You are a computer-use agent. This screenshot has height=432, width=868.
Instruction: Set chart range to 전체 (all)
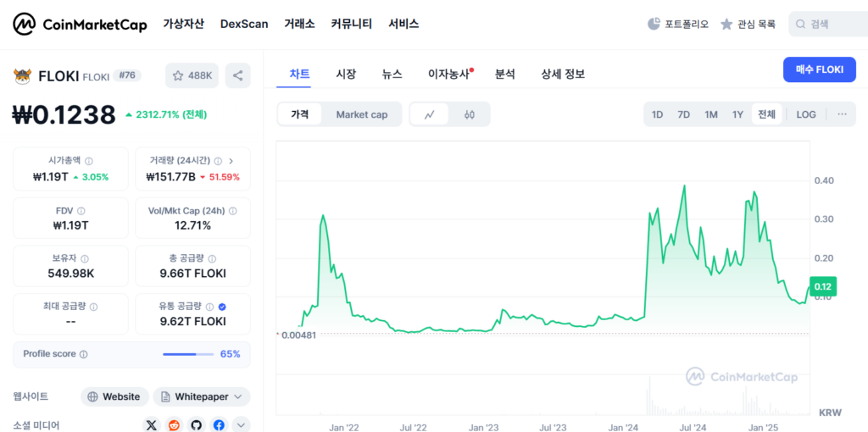[x=766, y=114]
